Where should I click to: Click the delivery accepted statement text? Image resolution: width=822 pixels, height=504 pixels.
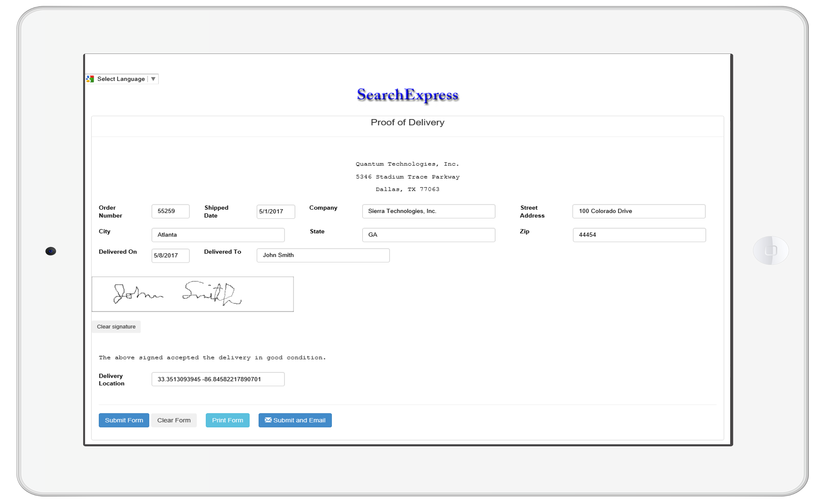point(213,358)
